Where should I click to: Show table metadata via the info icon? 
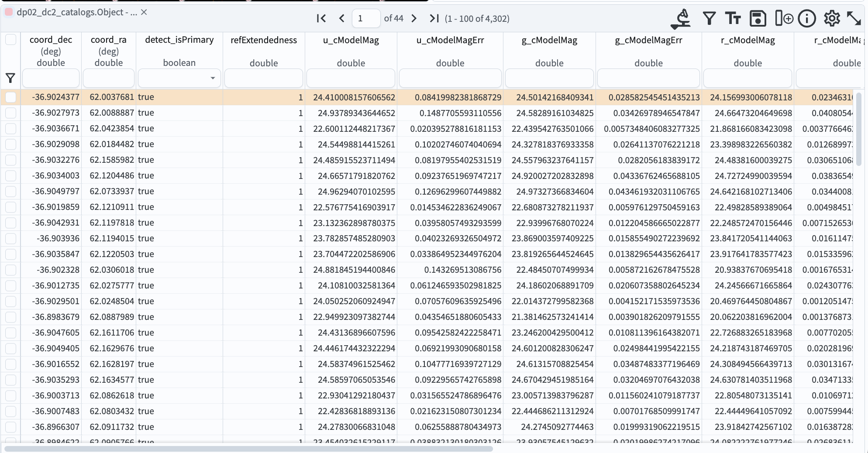807,18
